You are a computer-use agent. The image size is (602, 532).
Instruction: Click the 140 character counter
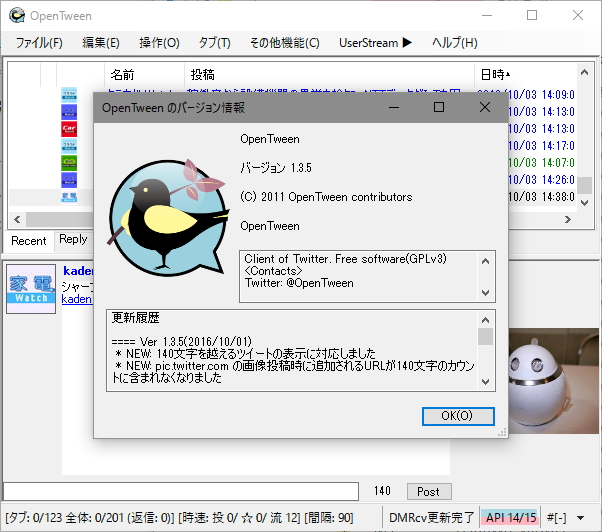[x=382, y=491]
